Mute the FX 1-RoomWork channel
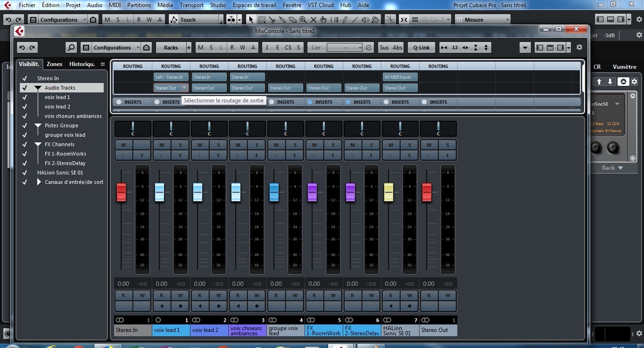Screen dimensions: 644x348 pos(314,145)
